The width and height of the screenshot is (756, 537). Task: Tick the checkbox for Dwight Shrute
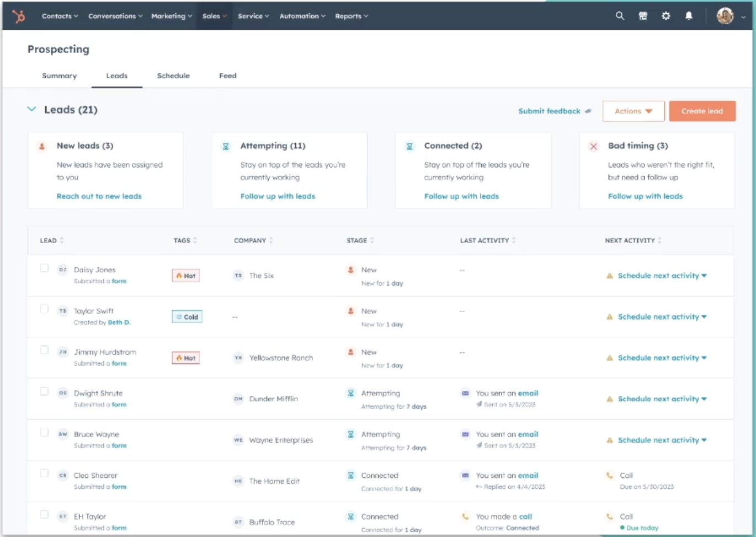[x=44, y=391]
